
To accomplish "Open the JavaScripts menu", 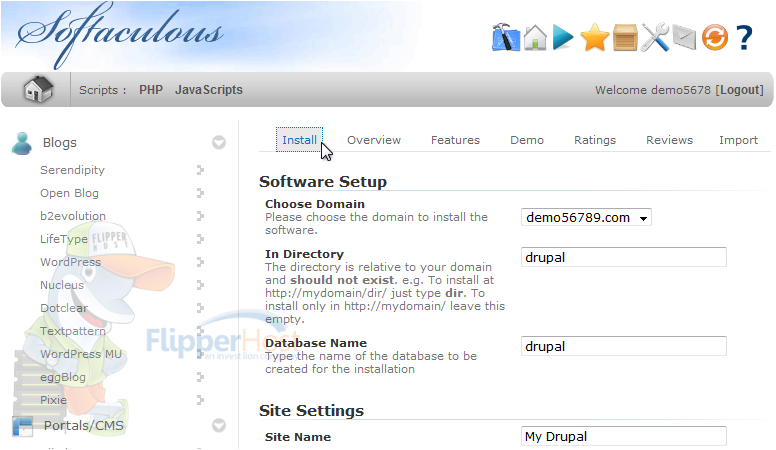I will (x=209, y=90).
